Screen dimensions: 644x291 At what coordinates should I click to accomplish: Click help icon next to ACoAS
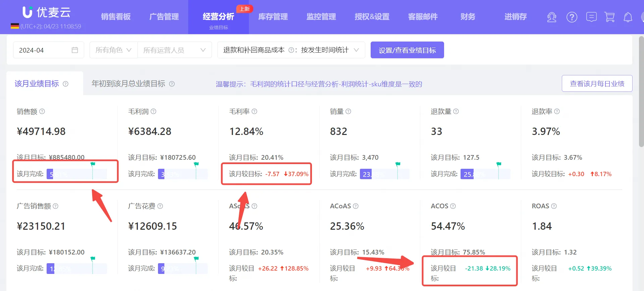tap(356, 206)
